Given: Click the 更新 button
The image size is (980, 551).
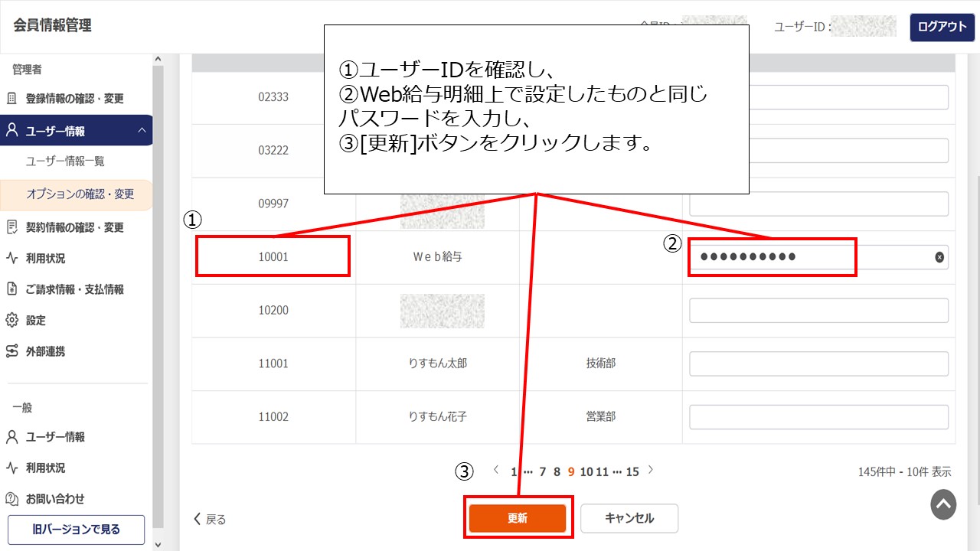Looking at the screenshot, I should tap(518, 518).
